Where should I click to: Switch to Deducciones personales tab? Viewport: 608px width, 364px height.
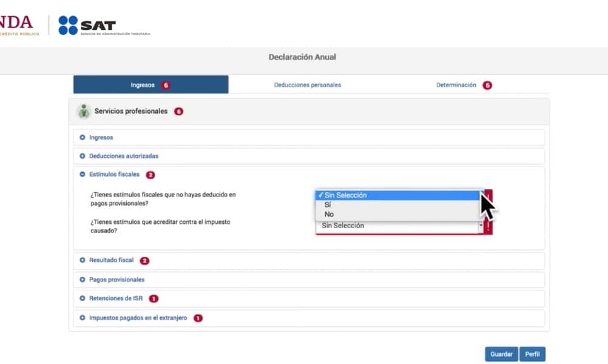(x=308, y=85)
